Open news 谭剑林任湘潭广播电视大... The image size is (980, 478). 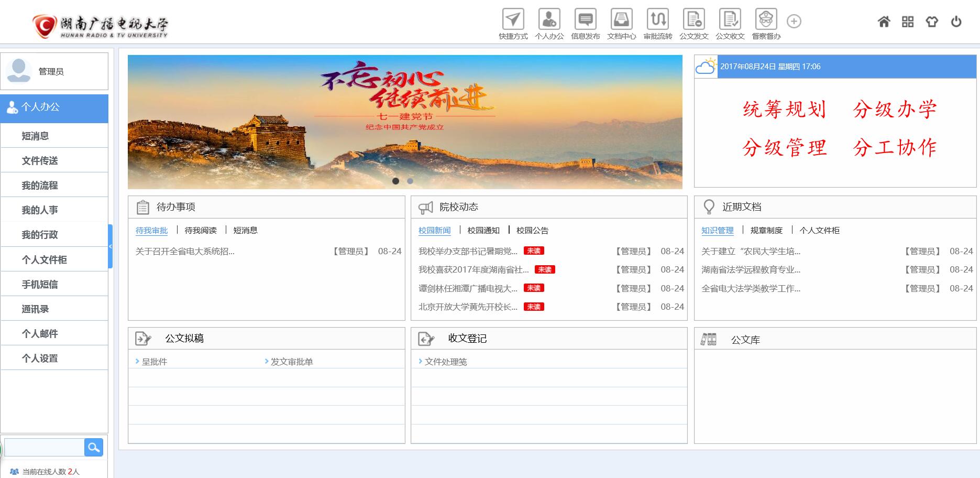pos(468,288)
